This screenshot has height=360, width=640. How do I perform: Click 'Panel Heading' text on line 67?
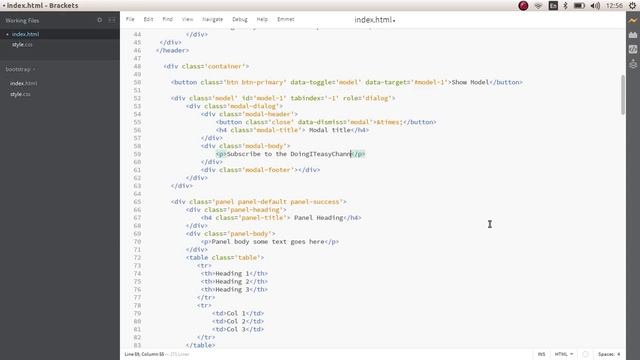319,218
